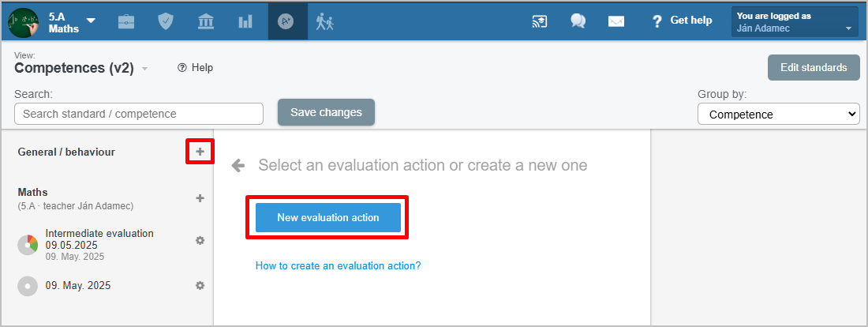The image size is (868, 327).
Task: Click the walking pupils icon
Action: point(325,21)
